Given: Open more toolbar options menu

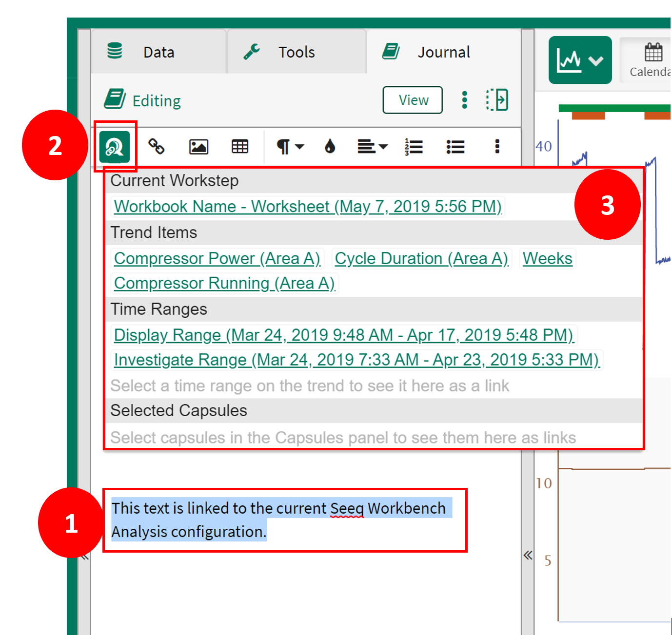Looking at the screenshot, I should pyautogui.click(x=497, y=146).
